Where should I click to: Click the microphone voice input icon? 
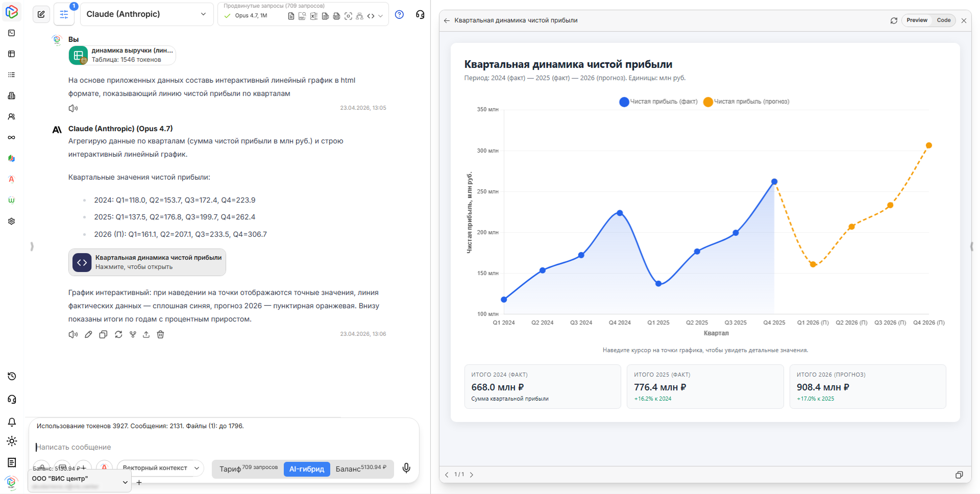click(406, 468)
